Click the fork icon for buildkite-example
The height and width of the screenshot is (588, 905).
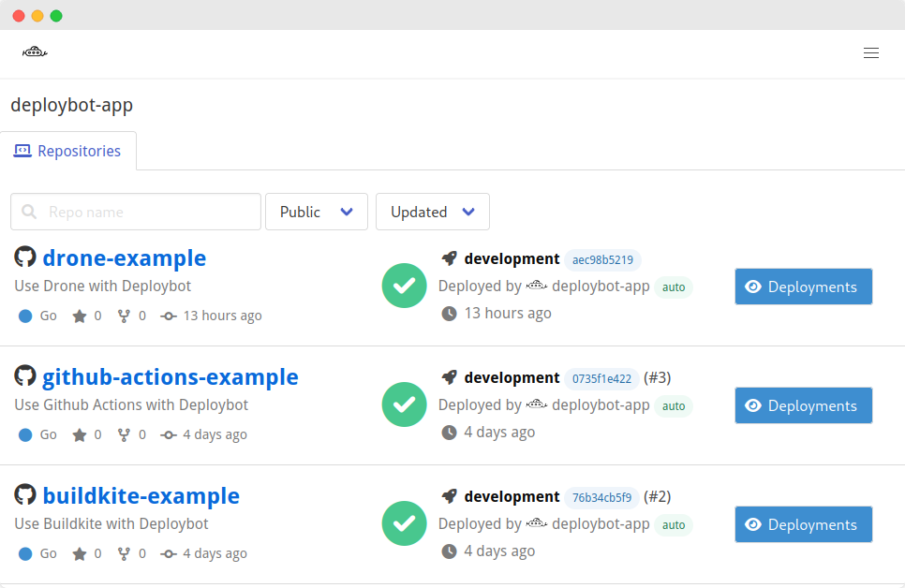coord(124,554)
